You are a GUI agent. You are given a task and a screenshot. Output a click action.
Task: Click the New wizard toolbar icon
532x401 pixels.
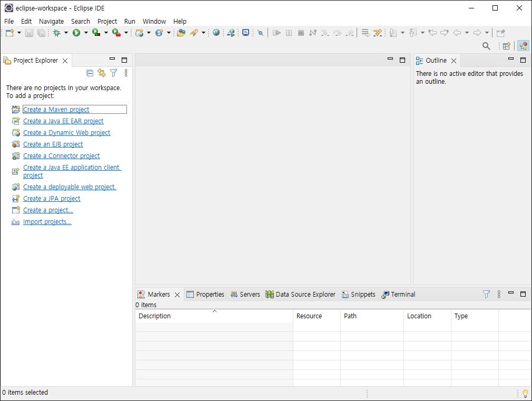[x=10, y=33]
